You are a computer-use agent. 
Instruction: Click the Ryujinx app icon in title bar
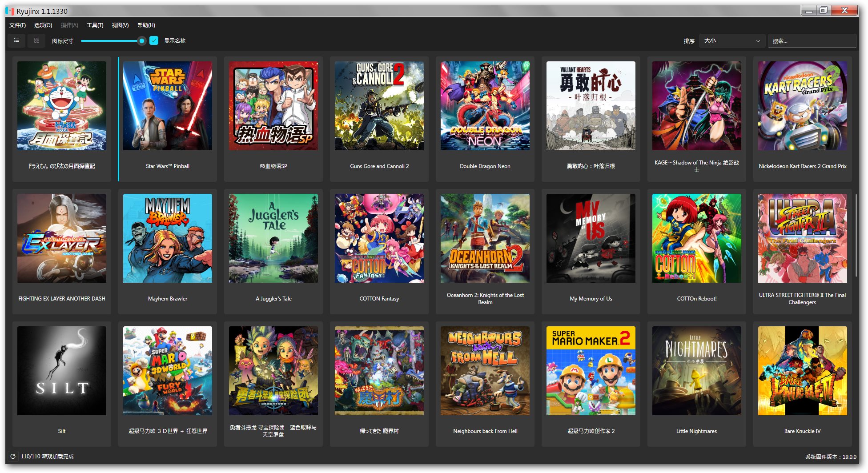pyautogui.click(x=10, y=11)
